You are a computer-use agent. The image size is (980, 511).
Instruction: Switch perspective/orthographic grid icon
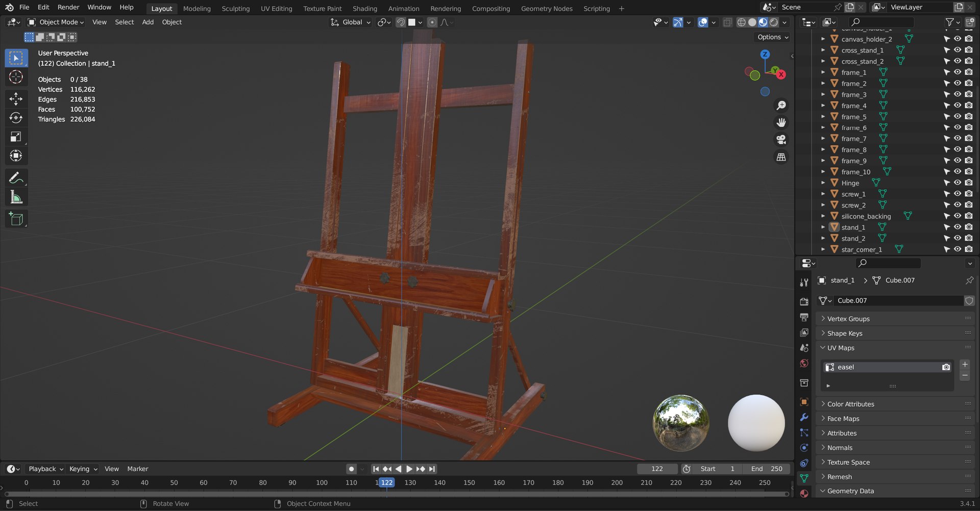(x=781, y=157)
